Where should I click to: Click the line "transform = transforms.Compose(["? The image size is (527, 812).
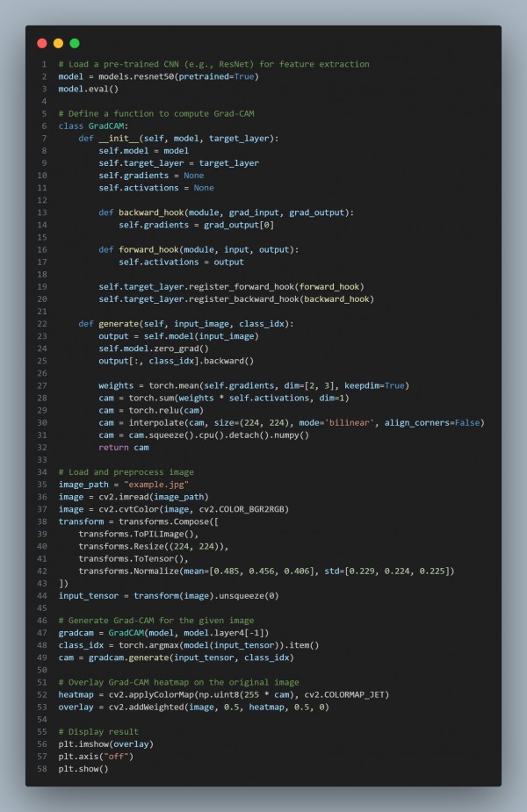click(139, 522)
